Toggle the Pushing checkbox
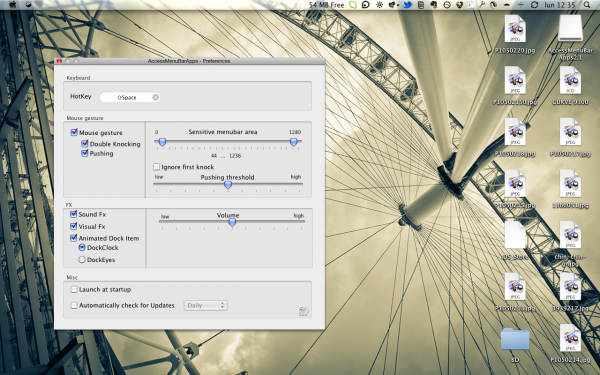 tap(85, 153)
